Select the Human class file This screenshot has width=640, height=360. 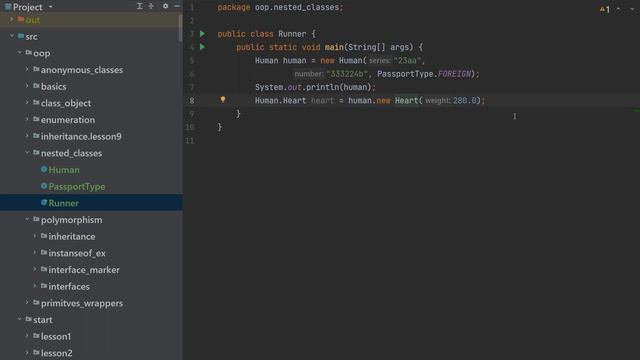click(64, 170)
